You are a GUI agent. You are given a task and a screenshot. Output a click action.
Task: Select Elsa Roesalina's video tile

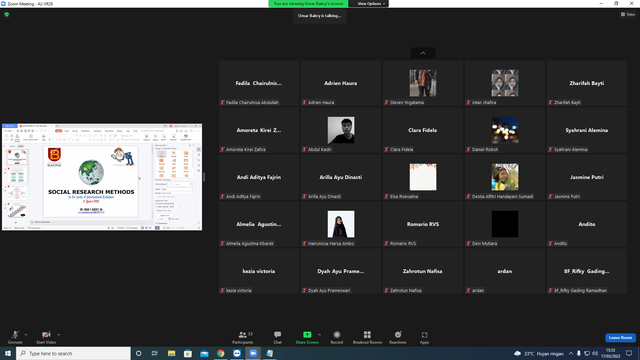[x=423, y=177]
